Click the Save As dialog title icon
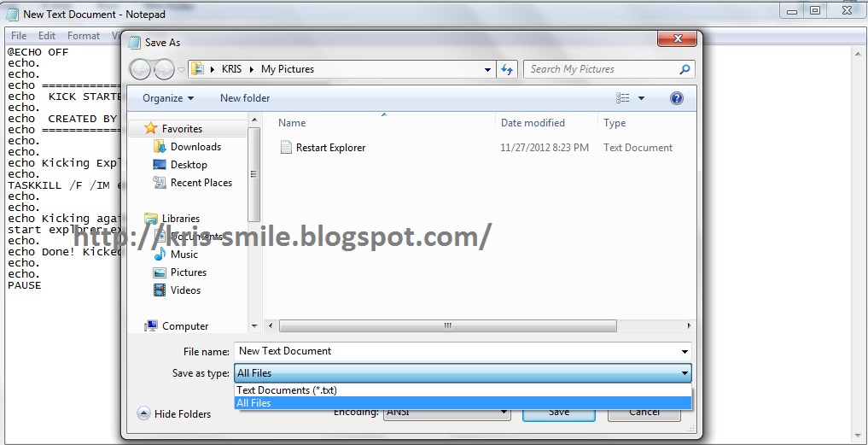This screenshot has height=445, width=868. pyautogui.click(x=134, y=42)
